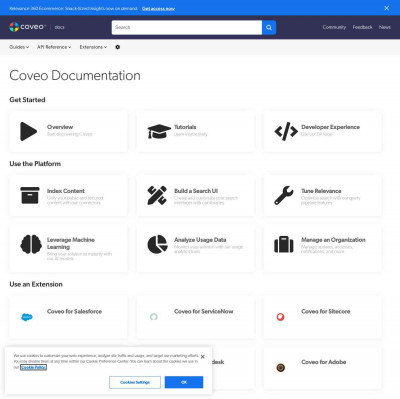This screenshot has height=399, width=400.
Task: Open the Coveo for Adobe title
Action: point(324,362)
